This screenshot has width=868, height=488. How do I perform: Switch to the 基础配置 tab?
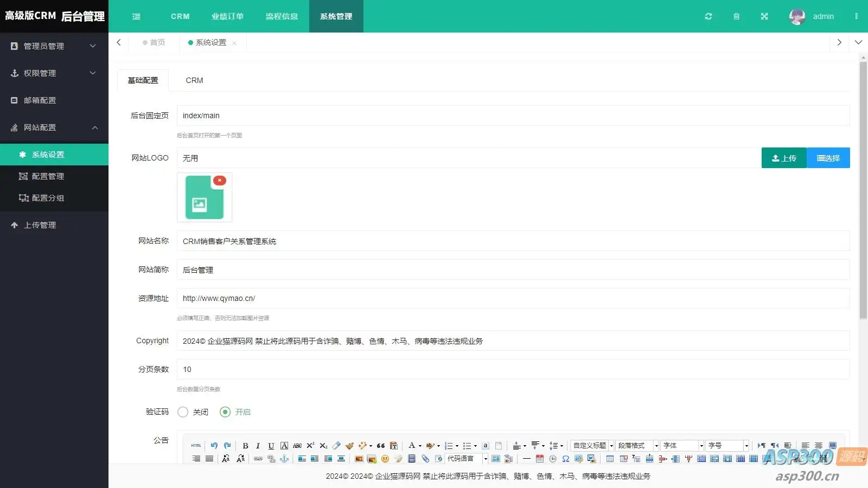coord(143,80)
